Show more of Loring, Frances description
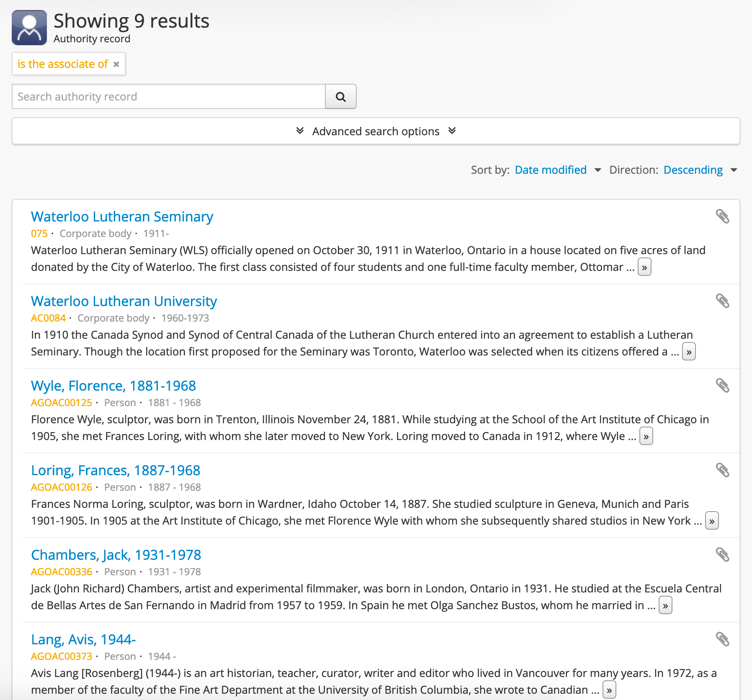The height and width of the screenshot is (700, 752). [x=711, y=521]
